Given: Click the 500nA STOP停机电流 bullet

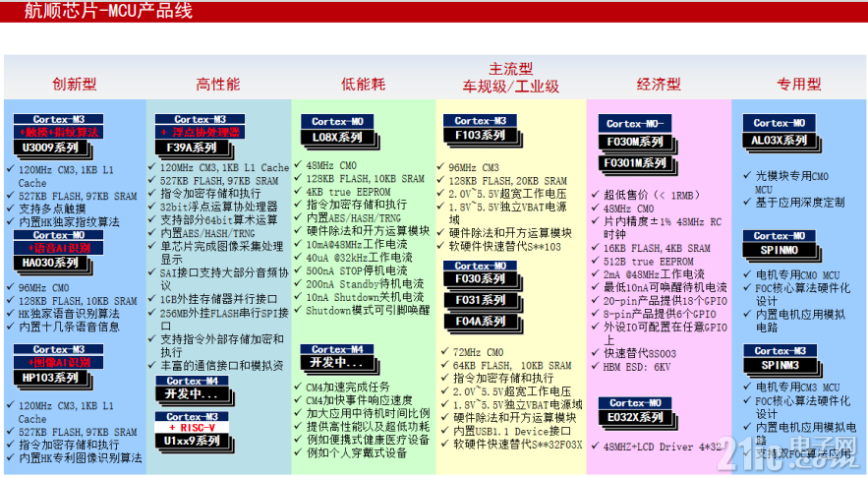Looking at the screenshot, I should tap(357, 270).
